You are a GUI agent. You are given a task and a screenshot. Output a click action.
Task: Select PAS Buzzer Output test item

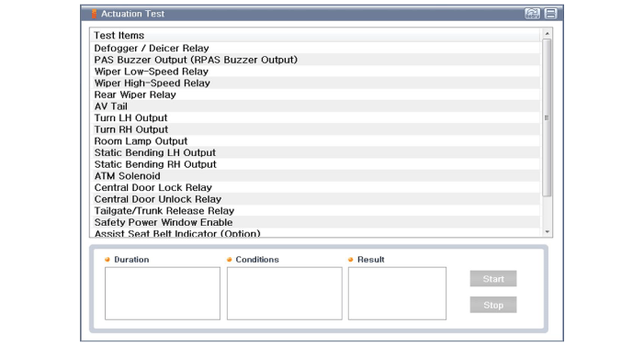tap(315, 60)
